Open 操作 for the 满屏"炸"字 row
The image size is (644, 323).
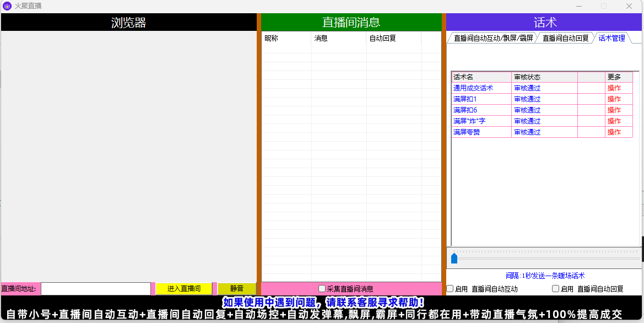pos(614,121)
